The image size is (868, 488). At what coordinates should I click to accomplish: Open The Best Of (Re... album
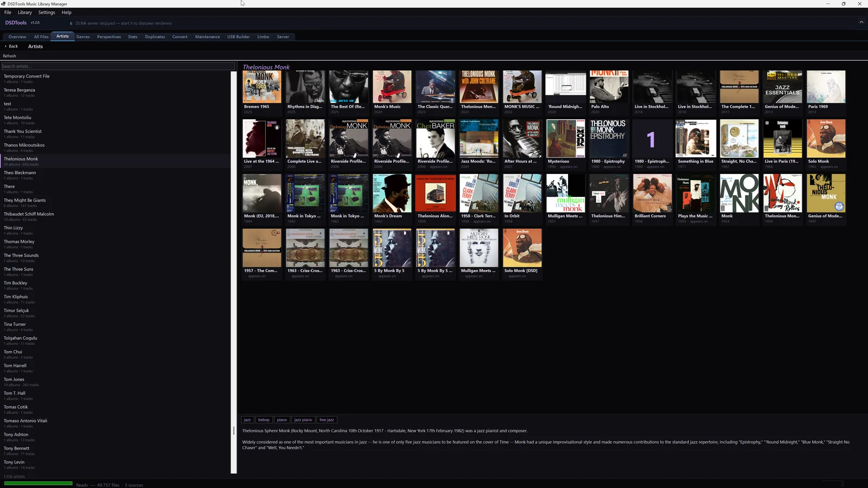[x=349, y=92]
